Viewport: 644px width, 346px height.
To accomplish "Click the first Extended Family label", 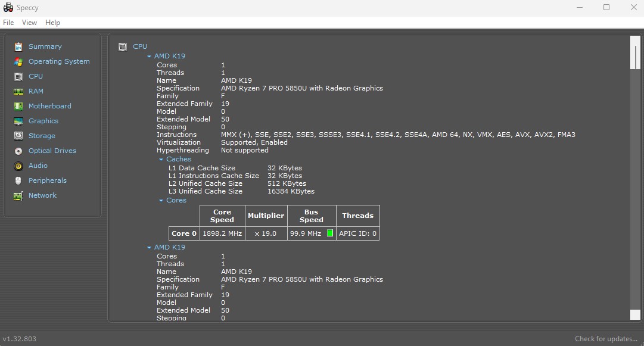I will pos(185,104).
